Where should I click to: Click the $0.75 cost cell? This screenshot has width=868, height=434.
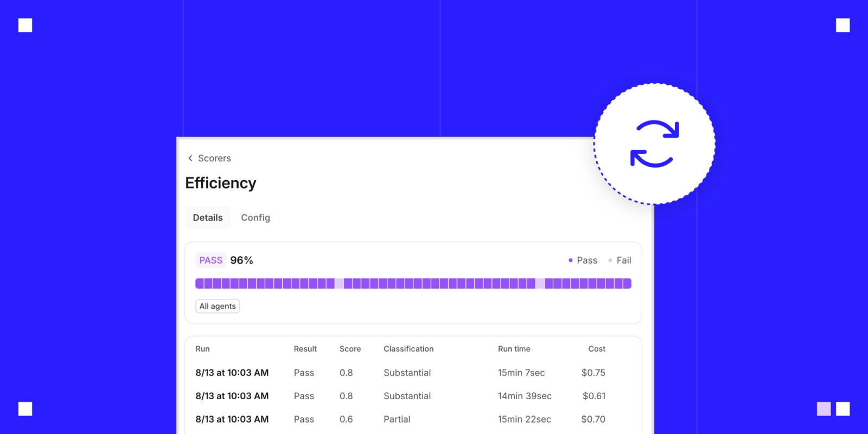pos(593,373)
